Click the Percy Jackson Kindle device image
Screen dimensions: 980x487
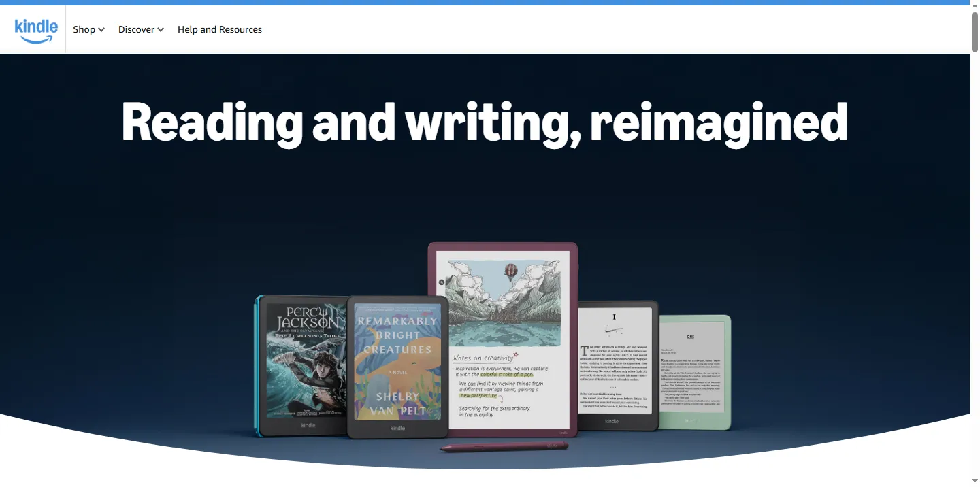click(x=301, y=365)
